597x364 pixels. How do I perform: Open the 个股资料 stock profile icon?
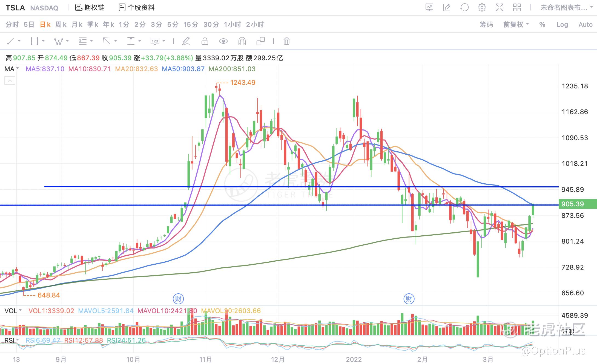[122, 7]
